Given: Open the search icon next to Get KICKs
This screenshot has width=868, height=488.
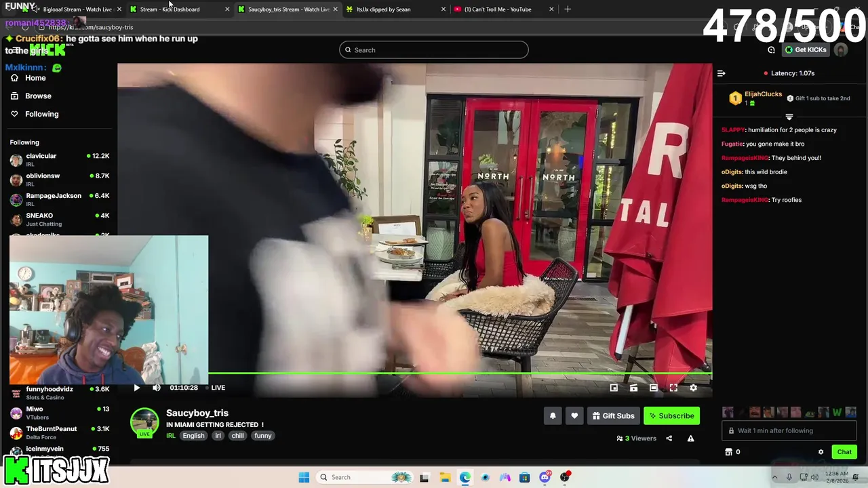Looking at the screenshot, I should (x=771, y=49).
